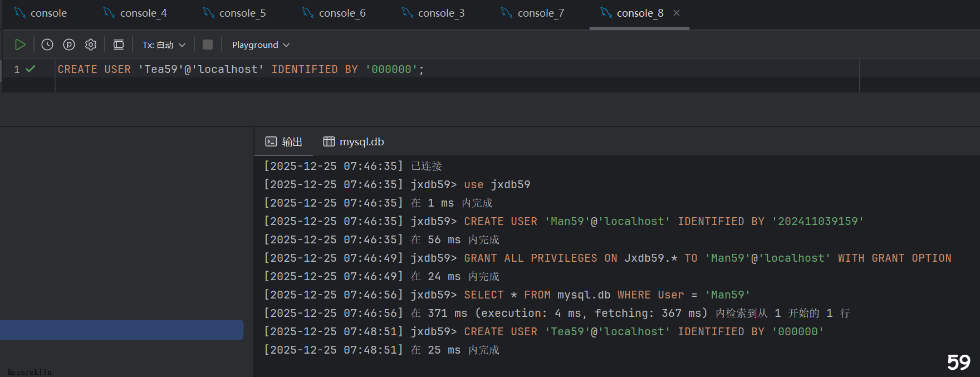The image size is (980, 377).
Task: Toggle the in-editor results layout icon
Action: [119, 45]
